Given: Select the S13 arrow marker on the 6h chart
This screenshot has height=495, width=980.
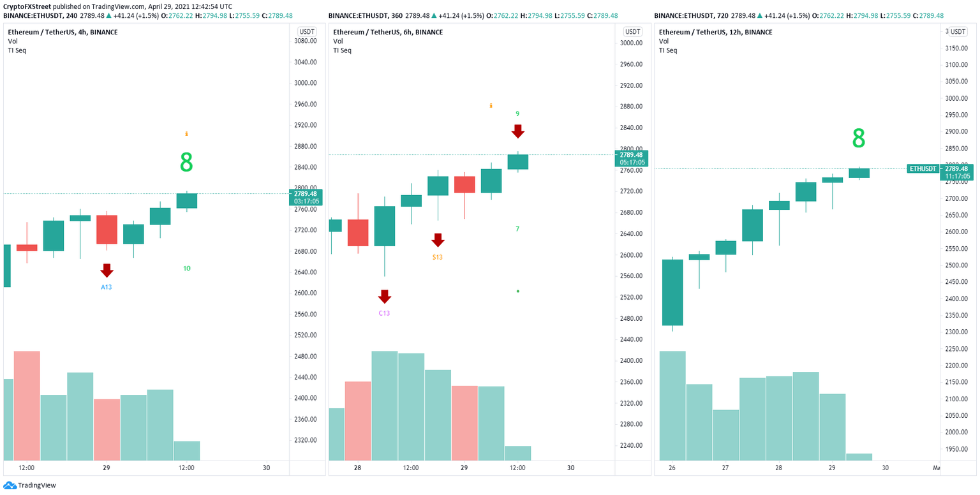Looking at the screenshot, I should [438, 240].
